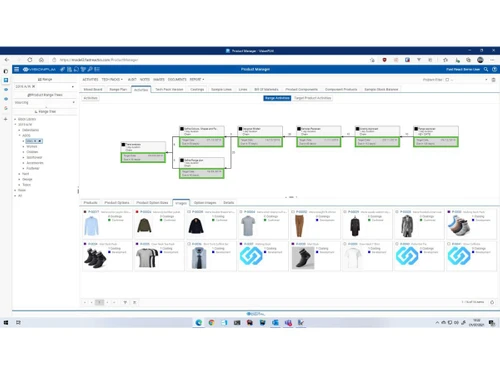Open the help icon in the blue header

pyautogui.click(x=494, y=69)
